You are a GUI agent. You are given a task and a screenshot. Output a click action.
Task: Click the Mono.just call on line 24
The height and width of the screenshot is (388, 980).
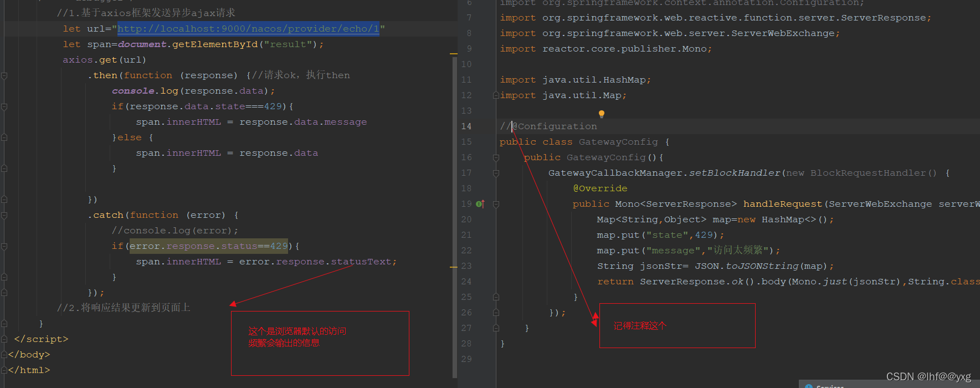[x=819, y=282]
